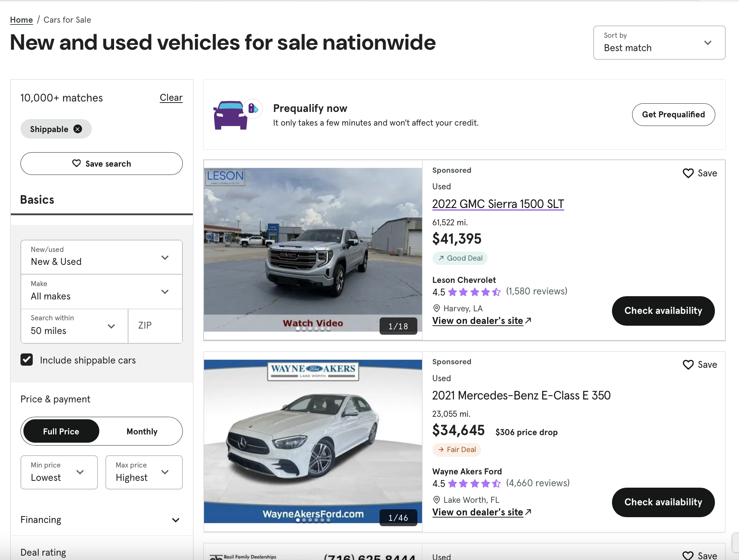Screen dimensions: 739x560
Task: Click external link arrow for Leson Chevrolet site
Action: pyautogui.click(x=528, y=320)
